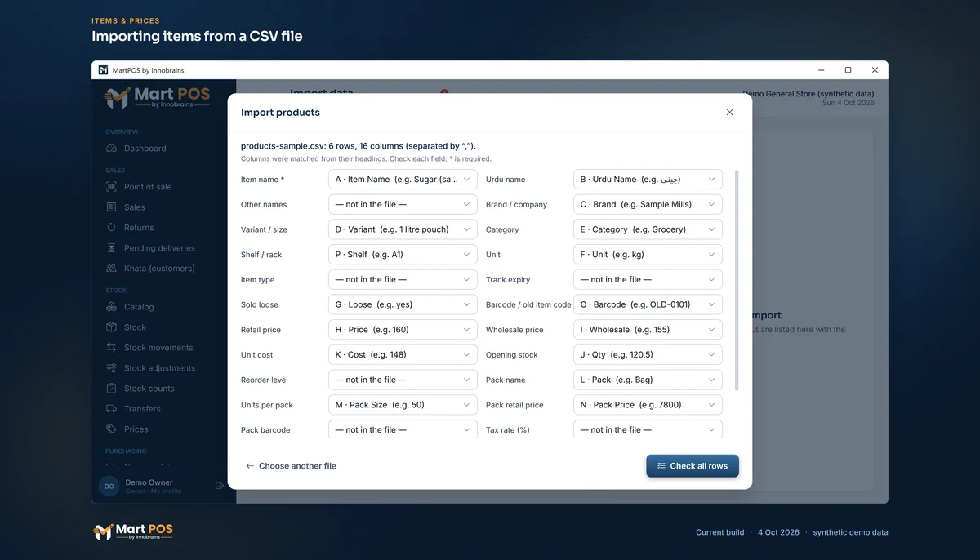Click the Prices tag icon

(111, 429)
